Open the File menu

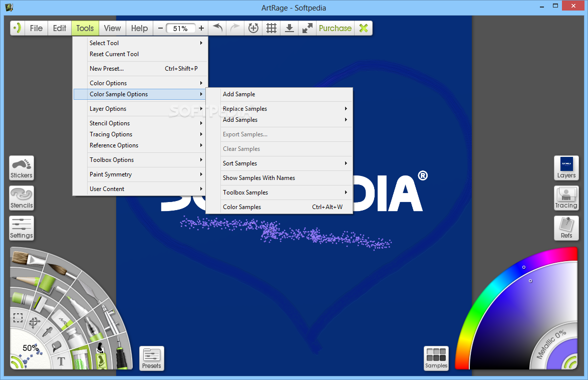click(x=37, y=28)
